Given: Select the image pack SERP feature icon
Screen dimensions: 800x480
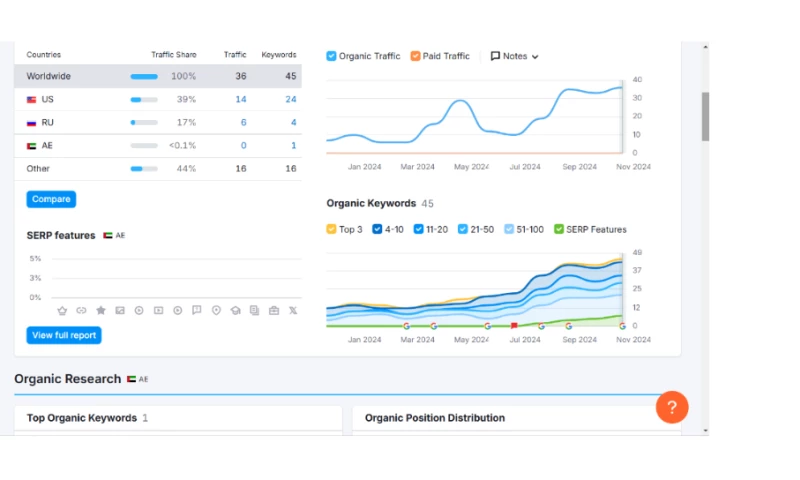Looking at the screenshot, I should tap(120, 310).
